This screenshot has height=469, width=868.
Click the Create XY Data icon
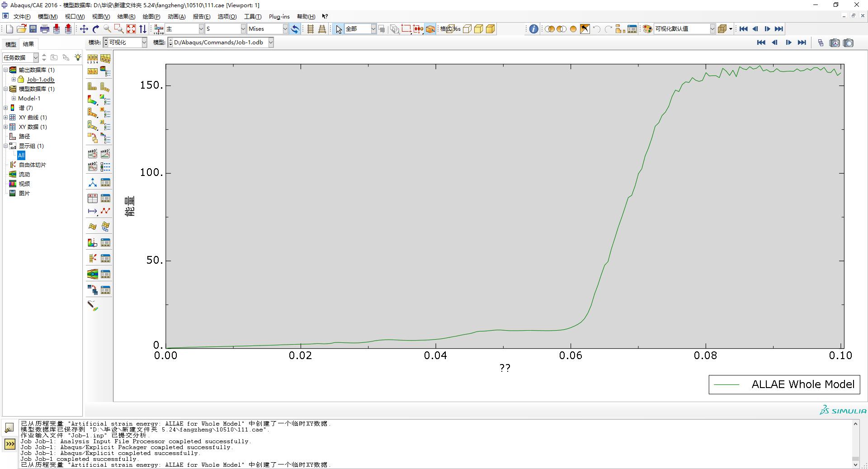(92, 198)
